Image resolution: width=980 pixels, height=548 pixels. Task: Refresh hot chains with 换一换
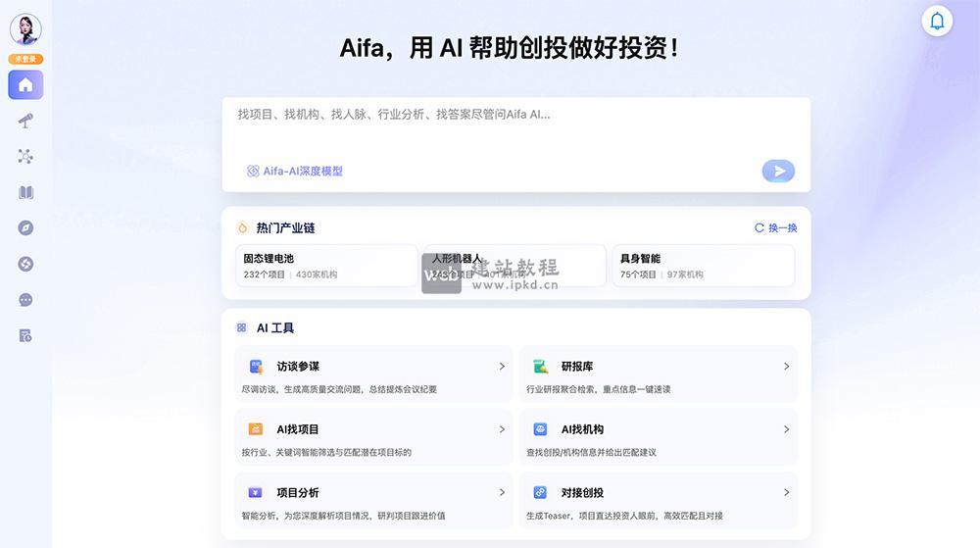pyautogui.click(x=775, y=228)
